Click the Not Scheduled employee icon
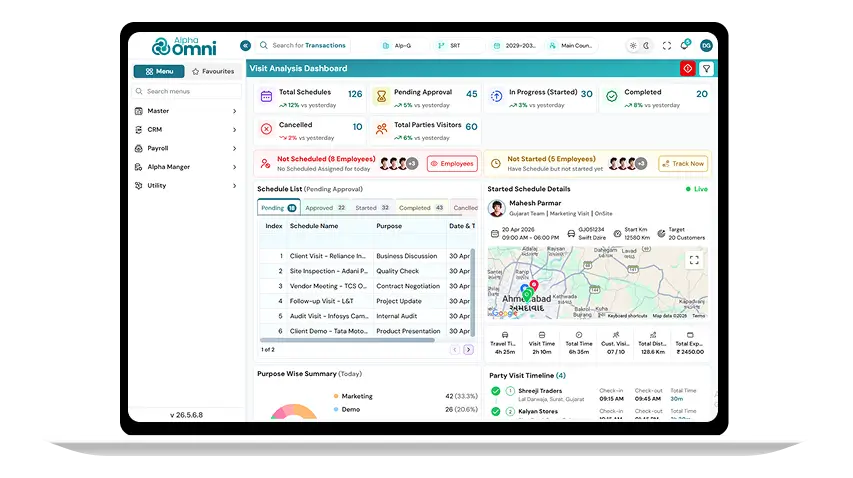 265,163
